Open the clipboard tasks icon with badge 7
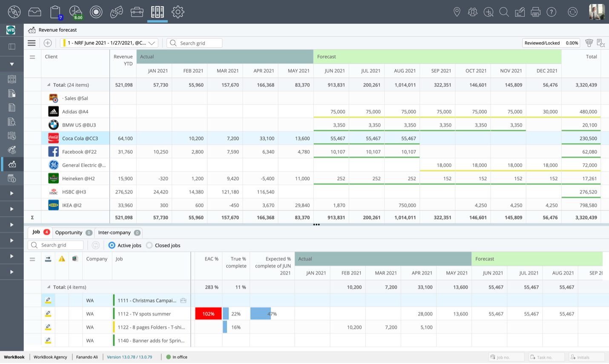The height and width of the screenshot is (364, 609). [x=55, y=12]
